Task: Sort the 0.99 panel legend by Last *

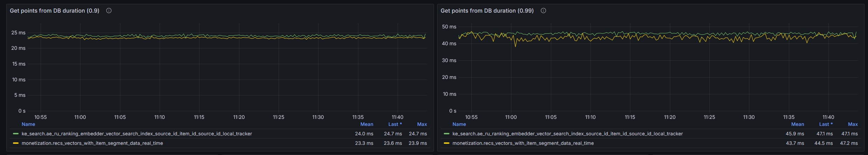Action: click(x=826, y=124)
